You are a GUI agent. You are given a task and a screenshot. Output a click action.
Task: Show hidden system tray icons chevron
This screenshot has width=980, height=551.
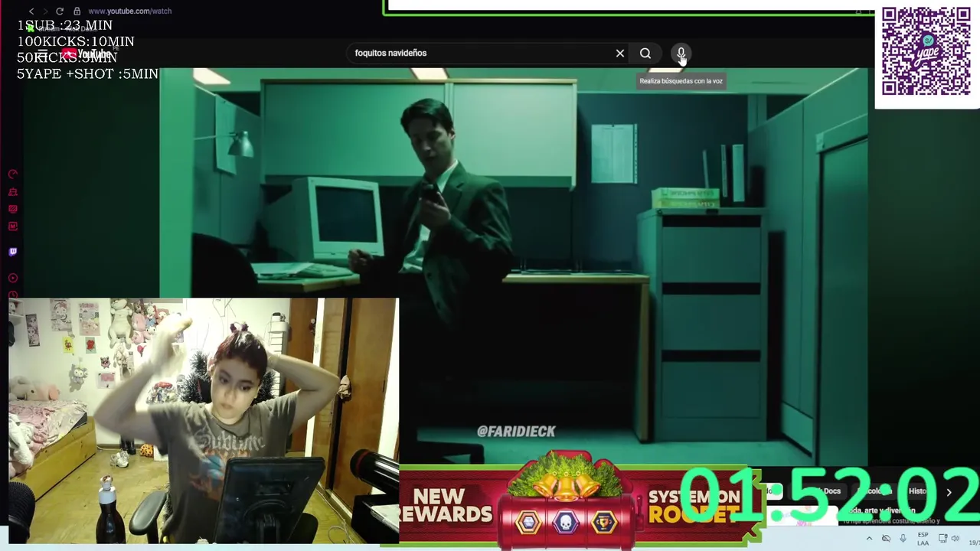coord(869,538)
